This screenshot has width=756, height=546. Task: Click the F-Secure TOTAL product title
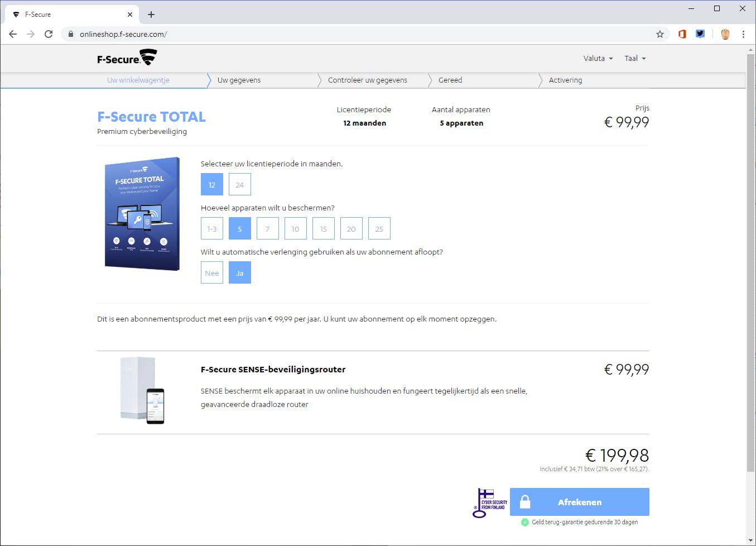click(x=151, y=117)
